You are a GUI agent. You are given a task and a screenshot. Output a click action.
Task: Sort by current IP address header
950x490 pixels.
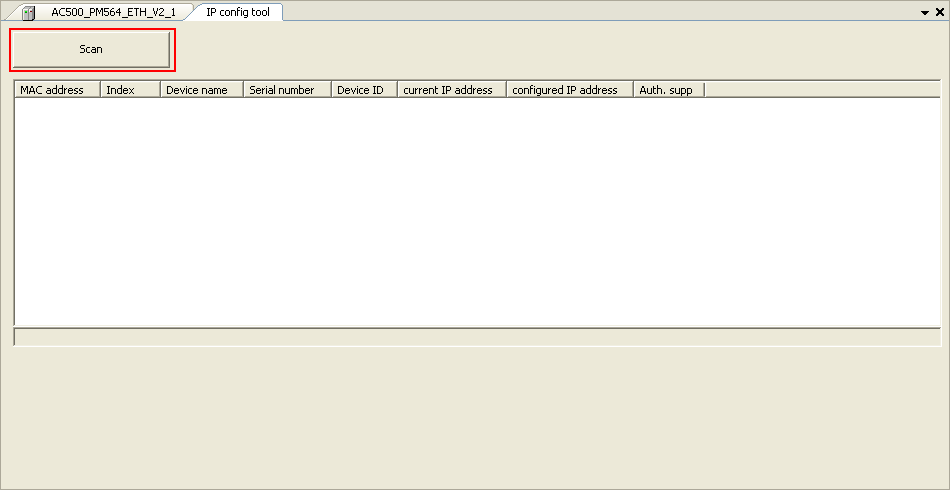452,90
